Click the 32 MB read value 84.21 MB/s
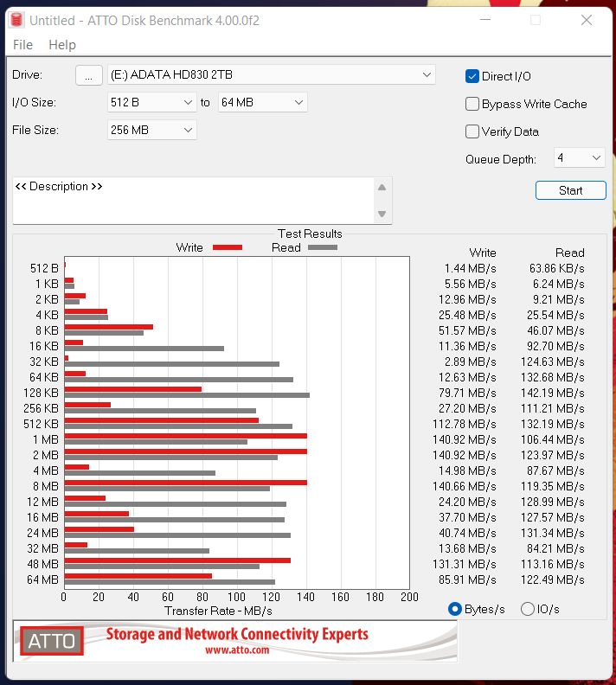Viewport: 616px width, 685px height. (555, 548)
